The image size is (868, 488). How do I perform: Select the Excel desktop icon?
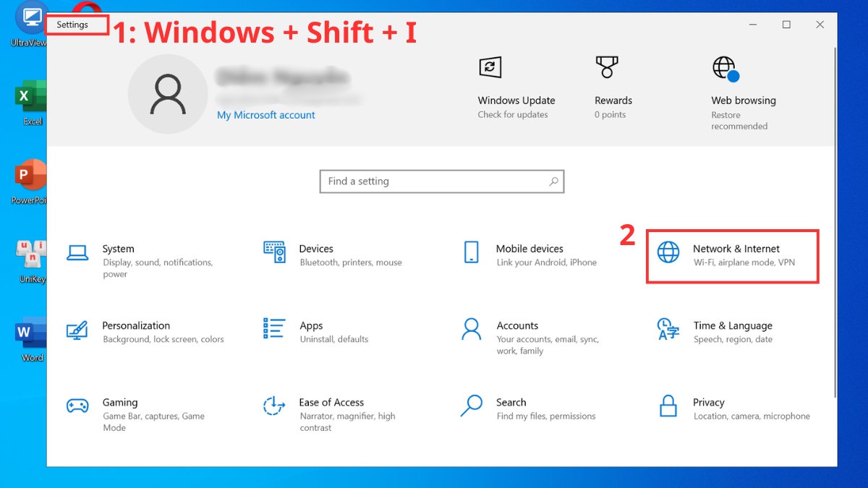31,103
